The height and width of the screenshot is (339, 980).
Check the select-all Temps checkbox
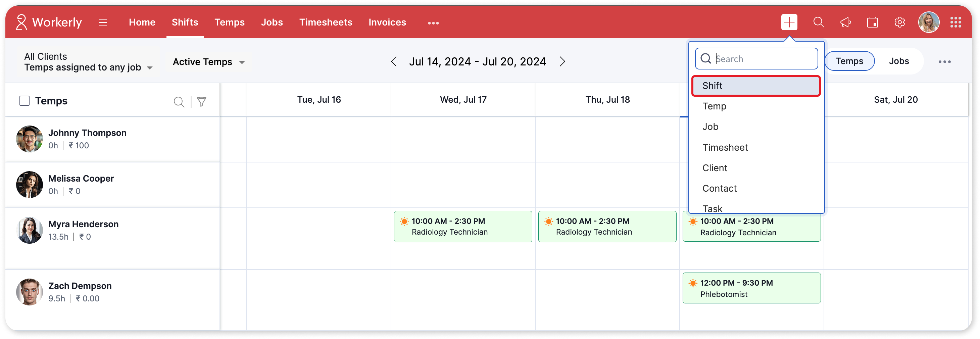24,101
